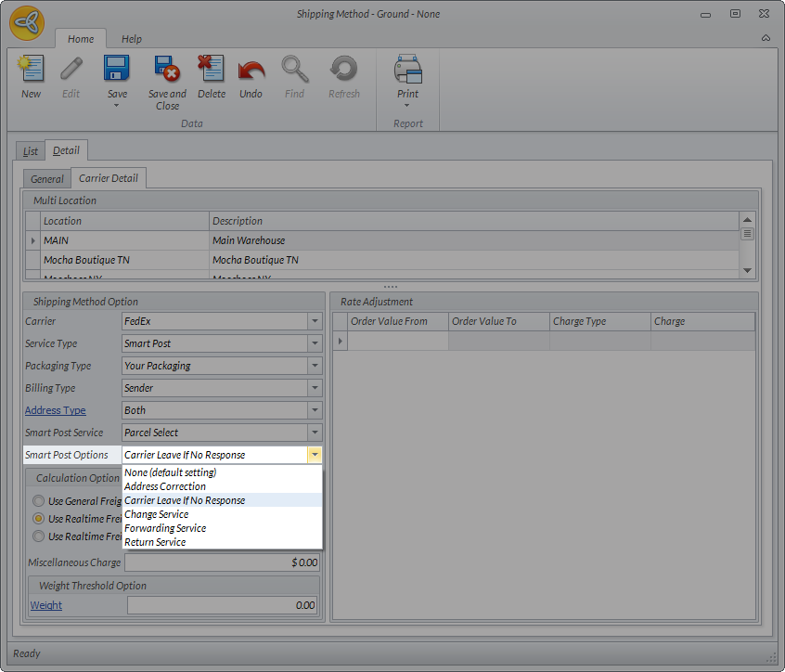Click the Weight hyperlink label

[46, 605]
